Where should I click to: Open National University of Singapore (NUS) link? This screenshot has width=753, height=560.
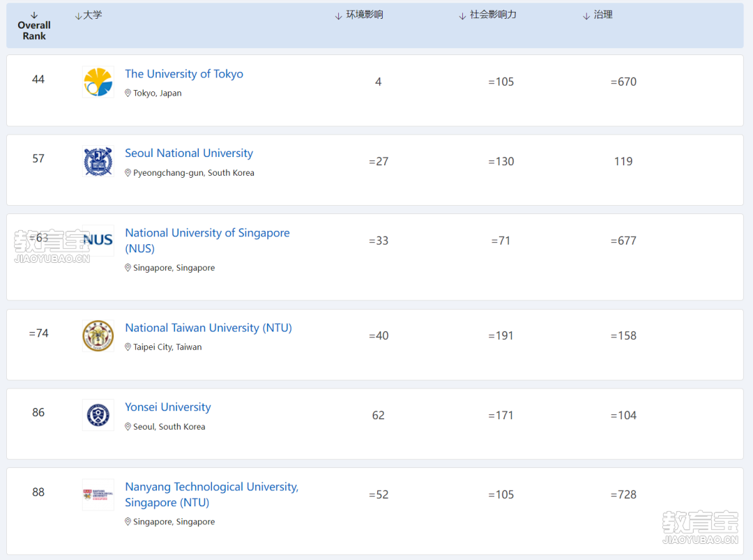coord(208,241)
